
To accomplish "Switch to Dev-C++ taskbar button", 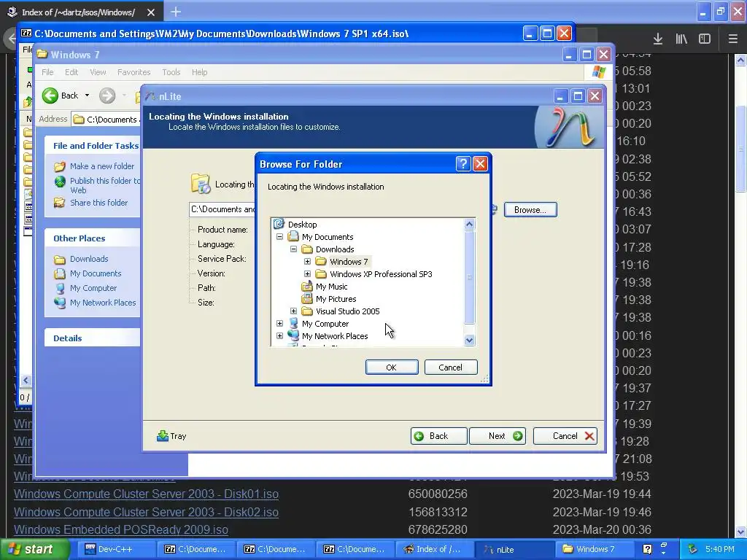I will tap(116, 550).
